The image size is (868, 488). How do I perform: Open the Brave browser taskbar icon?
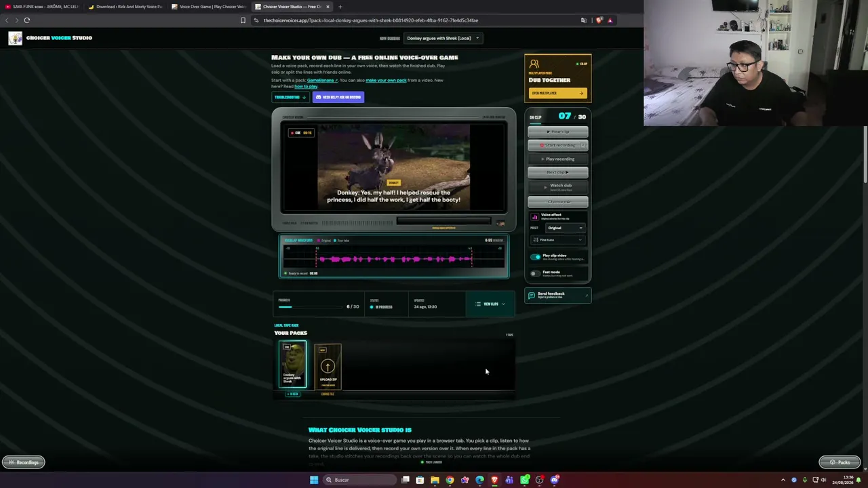click(494, 480)
